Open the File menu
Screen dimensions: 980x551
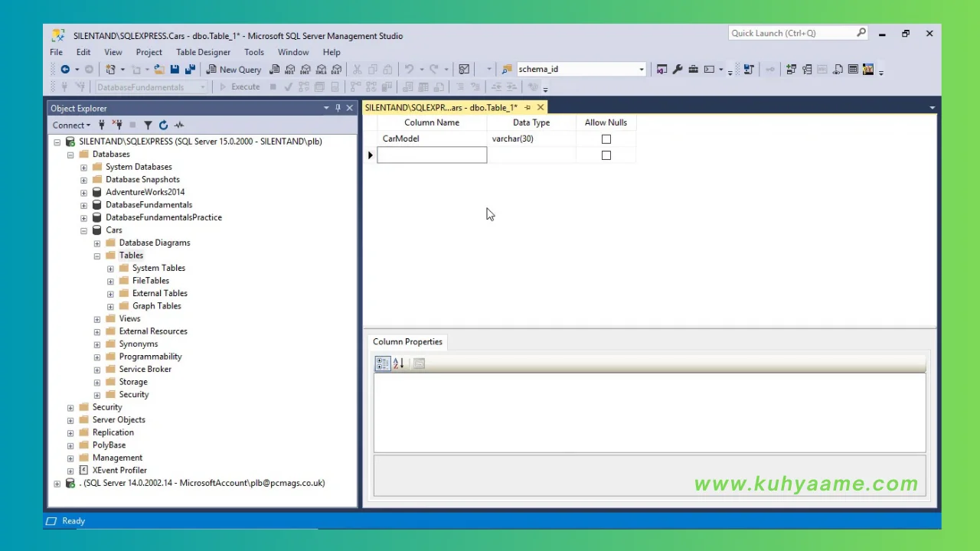click(57, 52)
